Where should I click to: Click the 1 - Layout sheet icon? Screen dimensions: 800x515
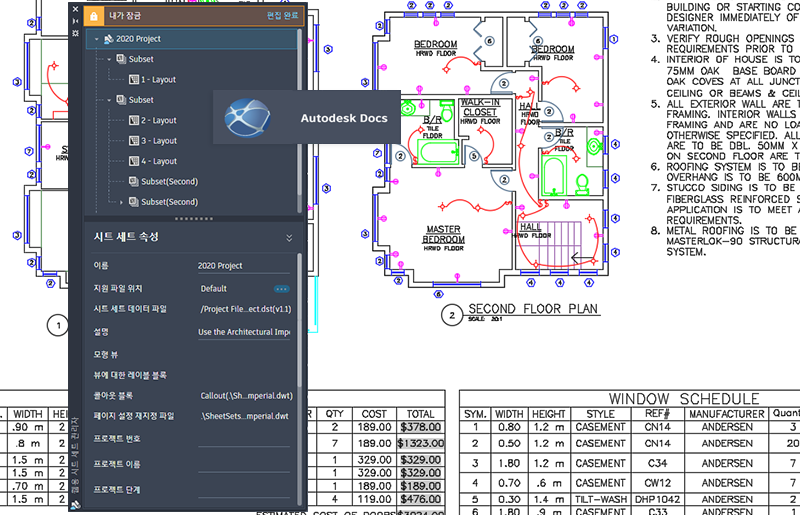click(134, 80)
